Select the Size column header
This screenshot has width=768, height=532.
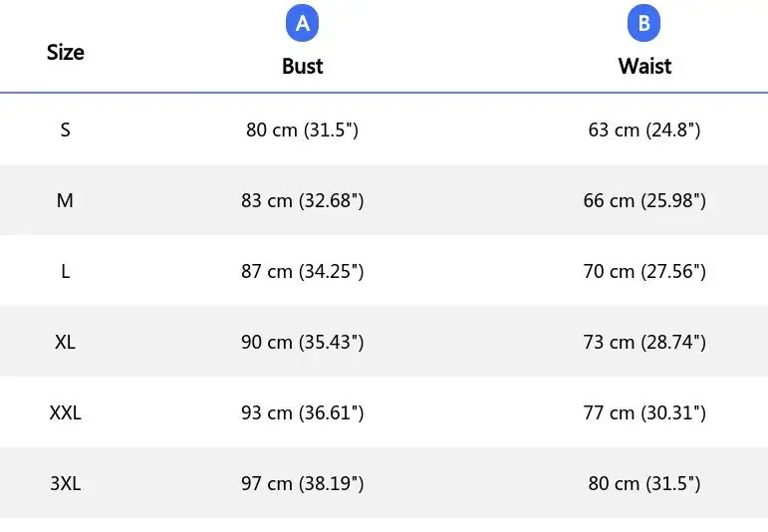[65, 52]
